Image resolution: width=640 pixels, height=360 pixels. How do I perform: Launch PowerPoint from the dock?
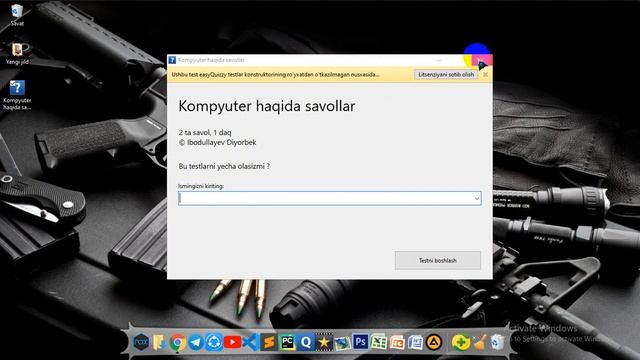click(397, 342)
